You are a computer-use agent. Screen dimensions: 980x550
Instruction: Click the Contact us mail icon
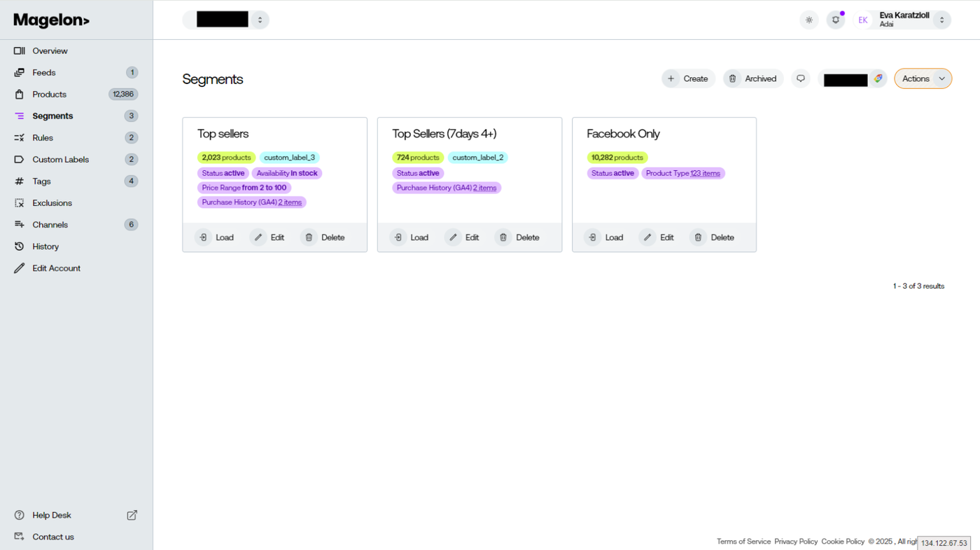[x=20, y=537]
